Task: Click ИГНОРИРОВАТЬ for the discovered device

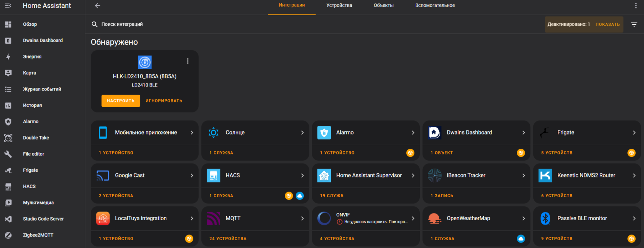Action: click(164, 101)
